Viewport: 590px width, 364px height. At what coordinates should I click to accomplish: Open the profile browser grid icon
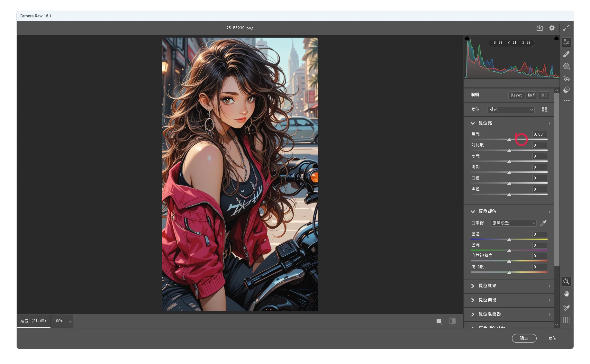click(x=544, y=110)
